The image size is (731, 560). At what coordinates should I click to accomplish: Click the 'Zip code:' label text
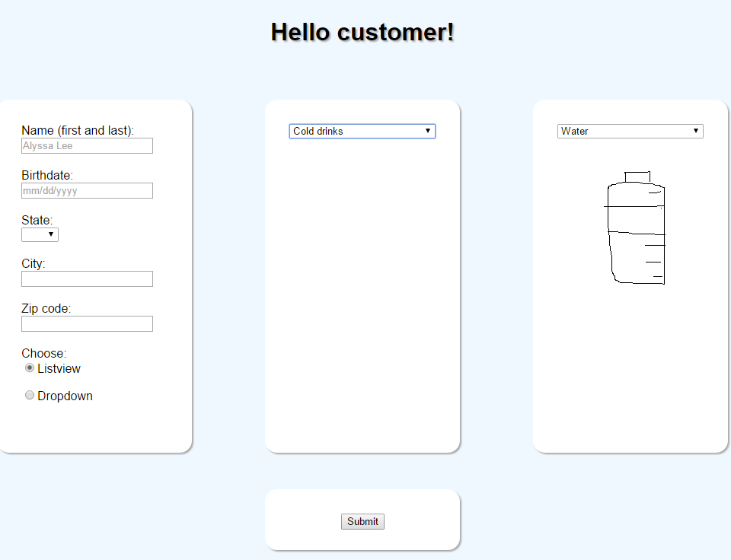click(46, 309)
